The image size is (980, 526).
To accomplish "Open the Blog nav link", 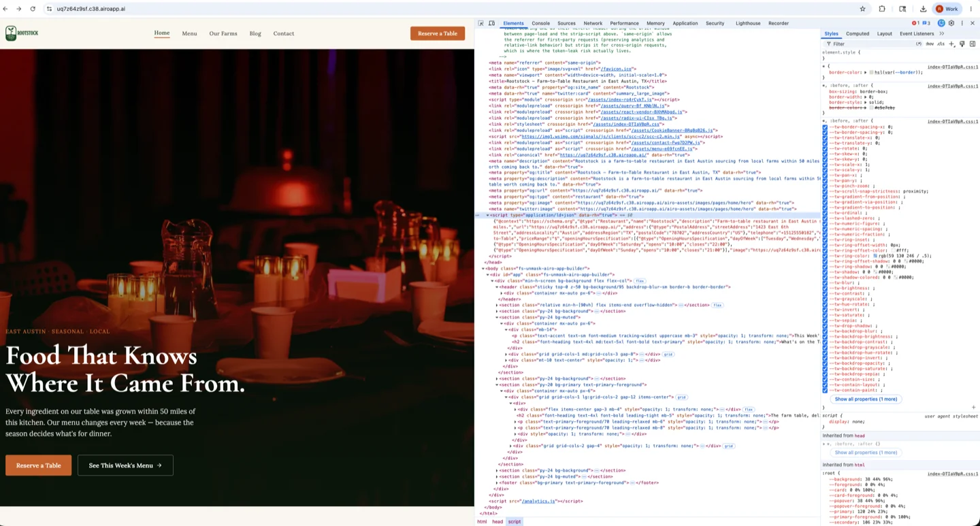I will click(255, 33).
